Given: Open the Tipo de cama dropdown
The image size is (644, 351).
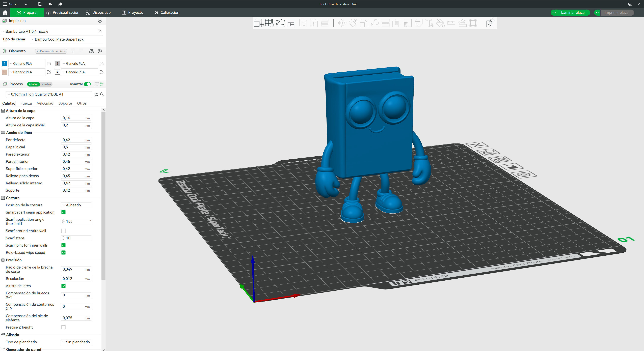Looking at the screenshot, I should click(x=66, y=39).
